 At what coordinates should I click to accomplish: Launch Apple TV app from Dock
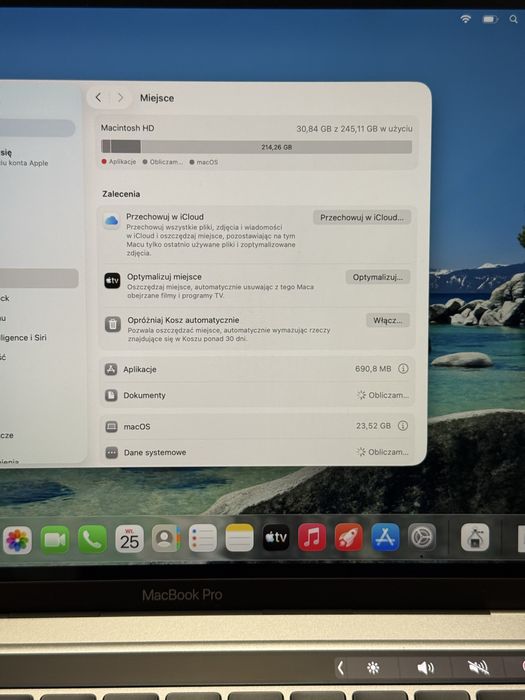pos(276,537)
